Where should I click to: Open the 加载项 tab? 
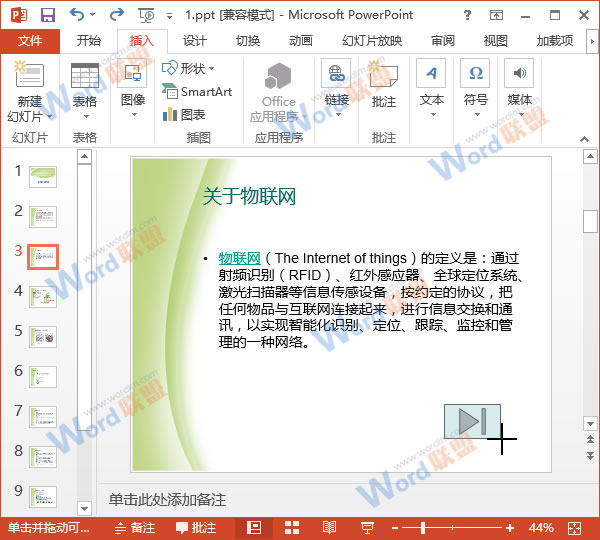click(555, 41)
